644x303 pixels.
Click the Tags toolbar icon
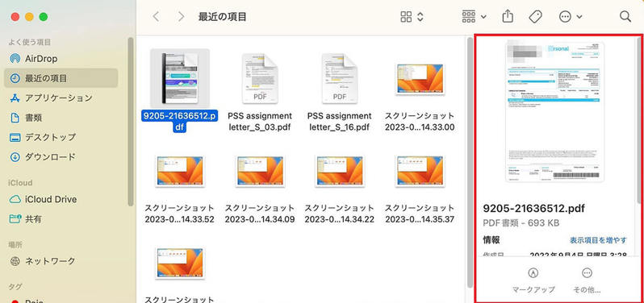pyautogui.click(x=535, y=17)
